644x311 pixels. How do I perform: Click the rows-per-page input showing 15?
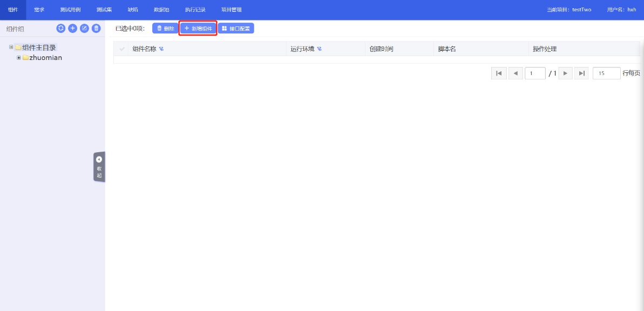(606, 73)
